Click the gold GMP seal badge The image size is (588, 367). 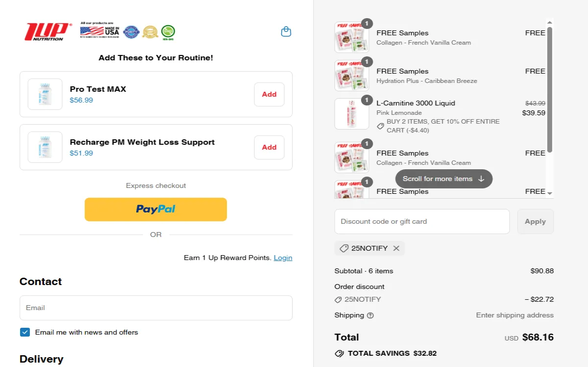[x=150, y=31]
